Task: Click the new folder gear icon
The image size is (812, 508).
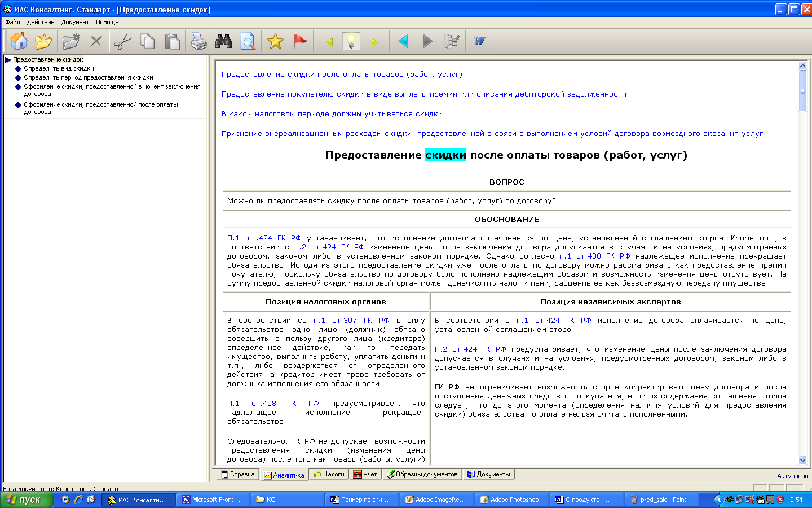Action: point(71,41)
